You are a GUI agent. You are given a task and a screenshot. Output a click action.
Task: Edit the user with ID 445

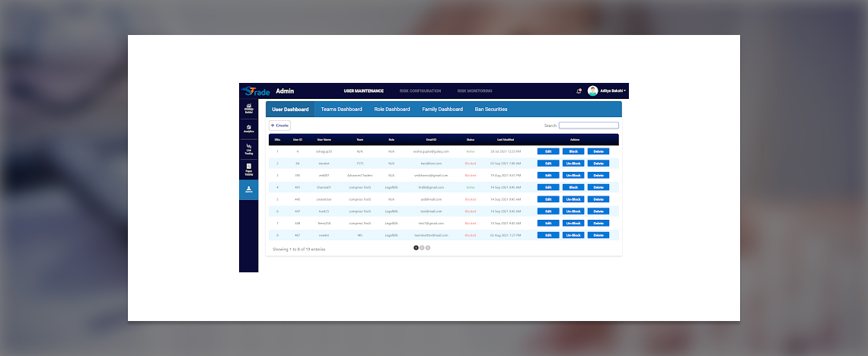(x=548, y=199)
